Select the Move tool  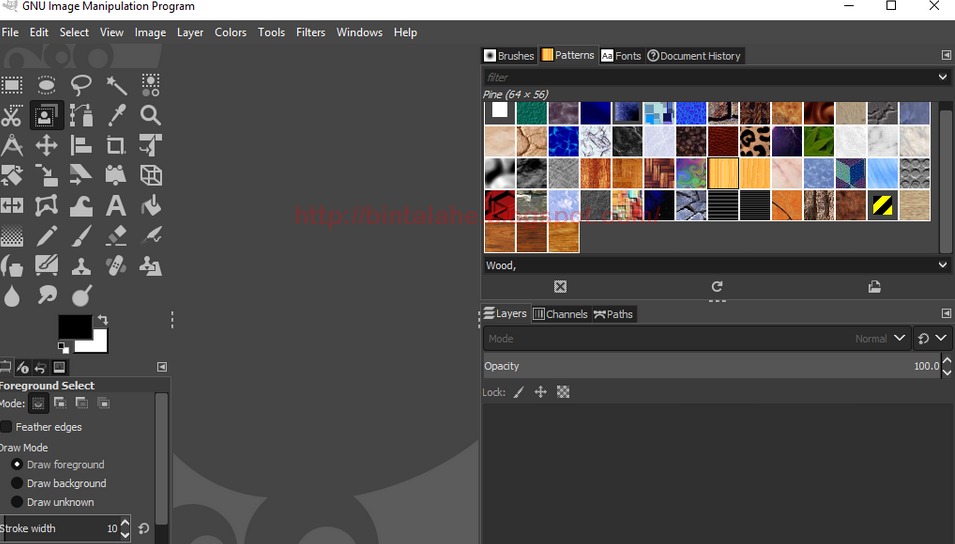[46, 146]
